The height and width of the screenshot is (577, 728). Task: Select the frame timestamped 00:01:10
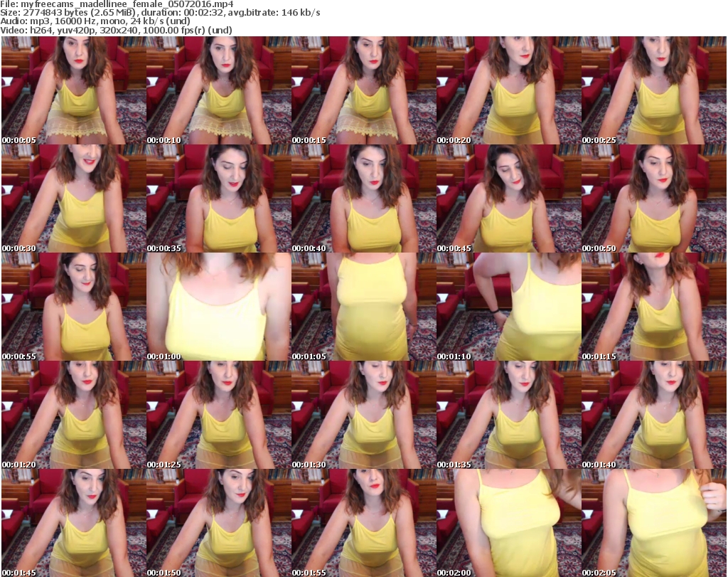(509, 307)
